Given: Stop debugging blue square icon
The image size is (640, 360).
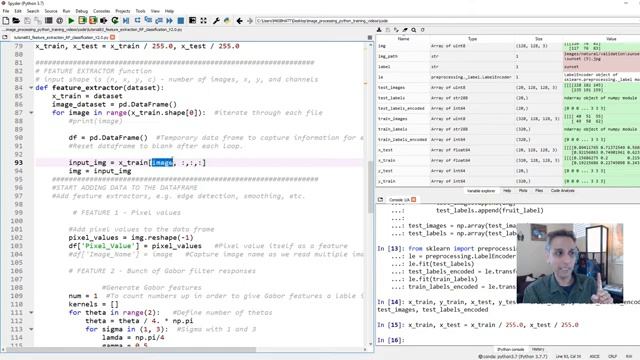Looking at the screenshot, I should tap(180, 20).
